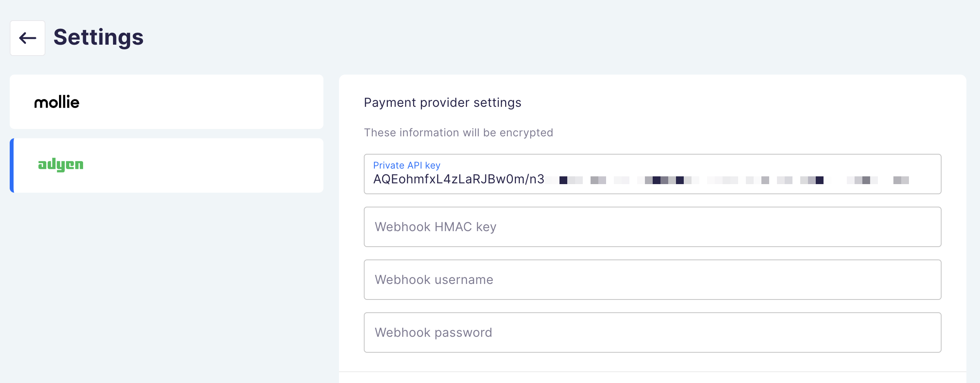Click the 'Webhook username' placeholder text
The width and height of the screenshot is (980, 383).
click(x=434, y=280)
